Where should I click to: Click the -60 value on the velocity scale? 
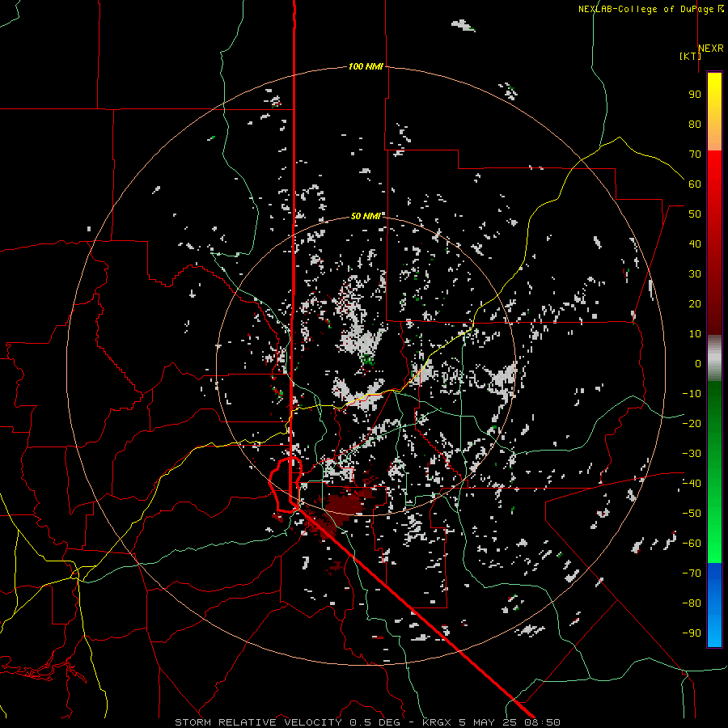(692, 544)
